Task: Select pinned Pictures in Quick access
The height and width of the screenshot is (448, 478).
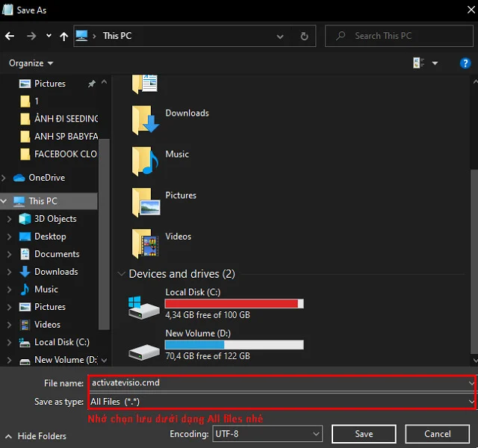Action: tap(50, 84)
